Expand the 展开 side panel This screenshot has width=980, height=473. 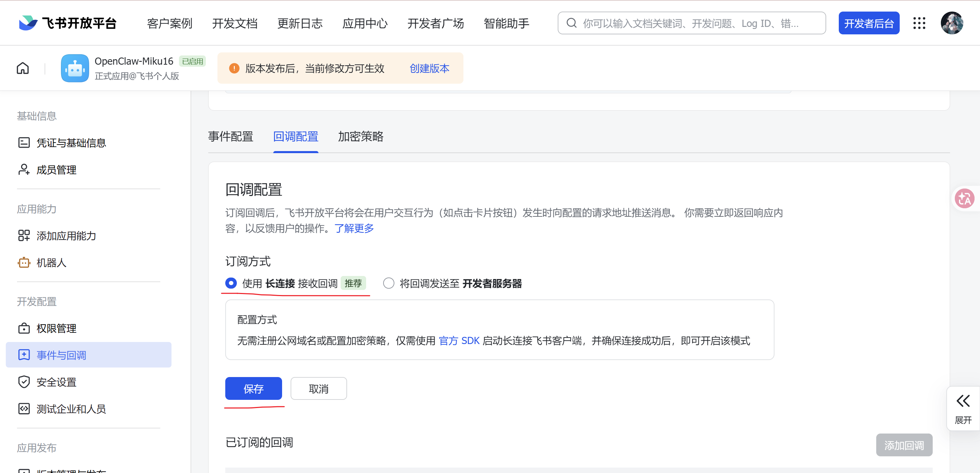click(x=963, y=408)
